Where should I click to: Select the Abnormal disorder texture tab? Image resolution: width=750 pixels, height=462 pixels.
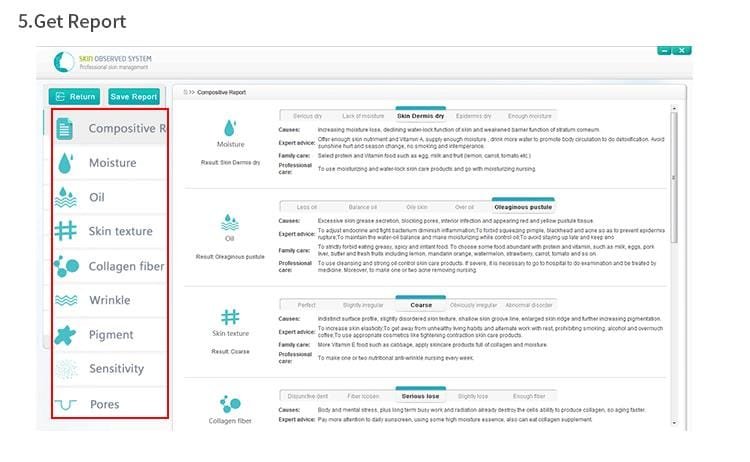click(x=529, y=305)
